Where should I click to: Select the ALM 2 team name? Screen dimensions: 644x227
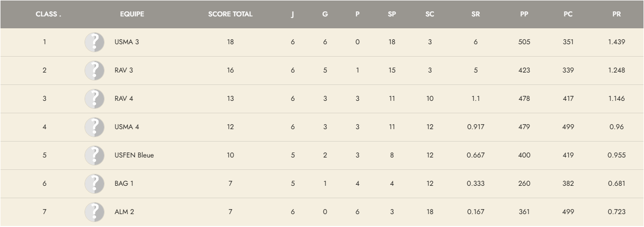[x=124, y=212]
